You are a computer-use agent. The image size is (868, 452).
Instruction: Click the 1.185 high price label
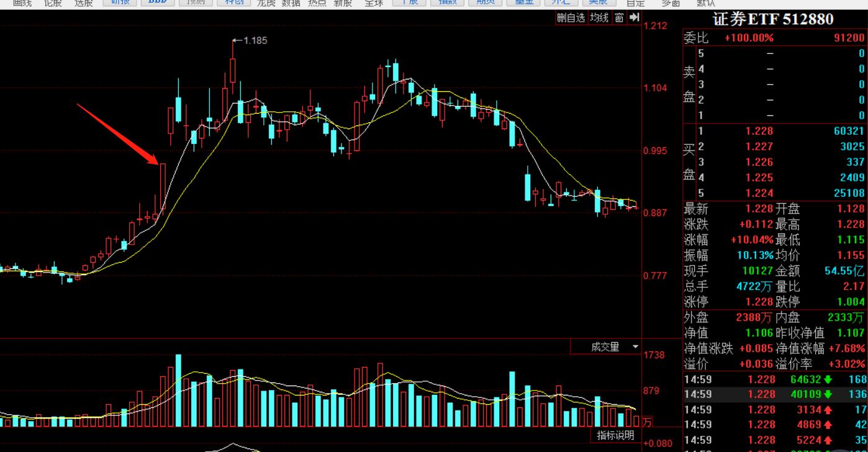pyautogui.click(x=255, y=40)
